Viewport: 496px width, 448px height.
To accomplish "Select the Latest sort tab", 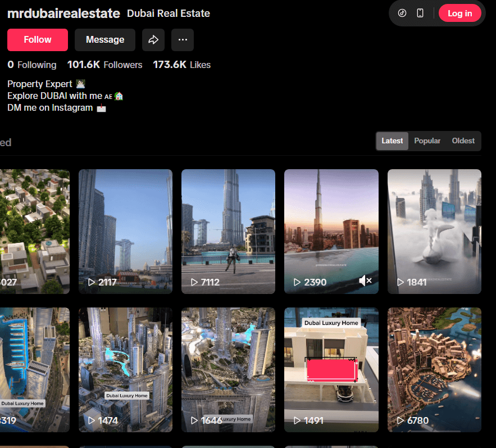I will 392,141.
